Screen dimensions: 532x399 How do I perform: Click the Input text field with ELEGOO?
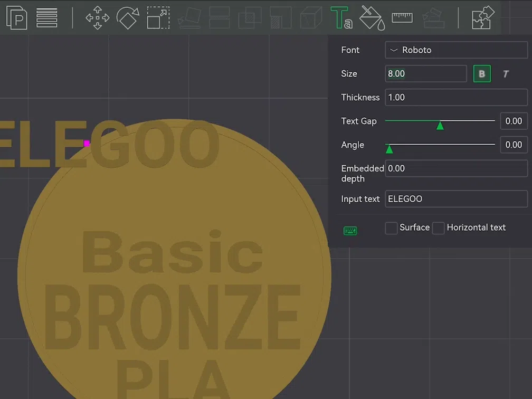457,199
